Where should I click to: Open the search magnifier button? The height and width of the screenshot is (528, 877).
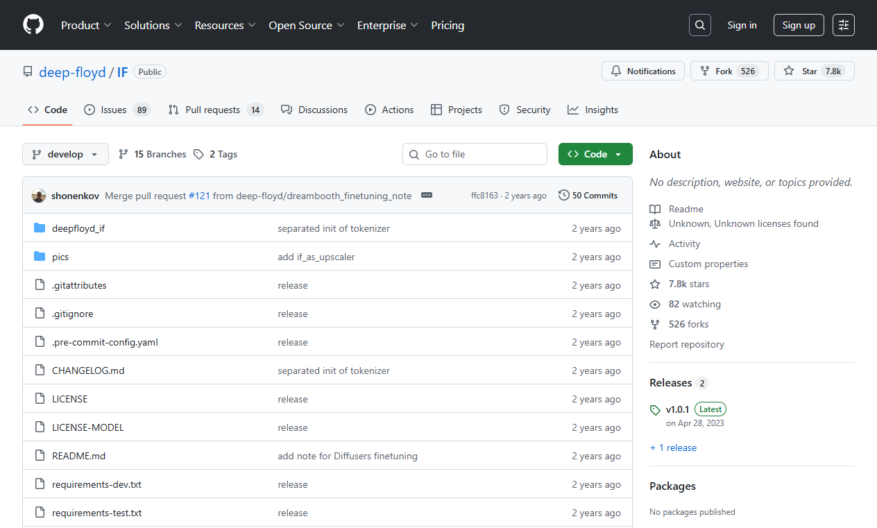(x=700, y=25)
